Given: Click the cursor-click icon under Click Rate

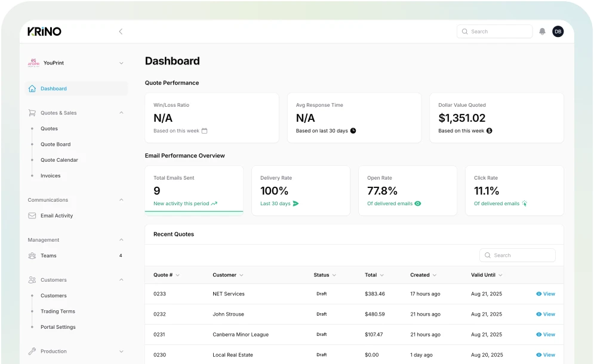Looking at the screenshot, I should tap(525, 203).
